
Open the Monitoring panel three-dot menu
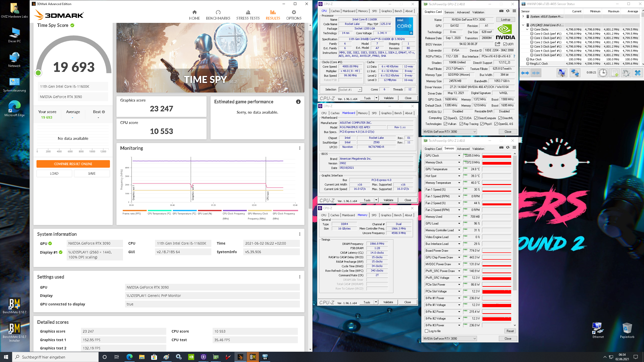click(x=300, y=148)
